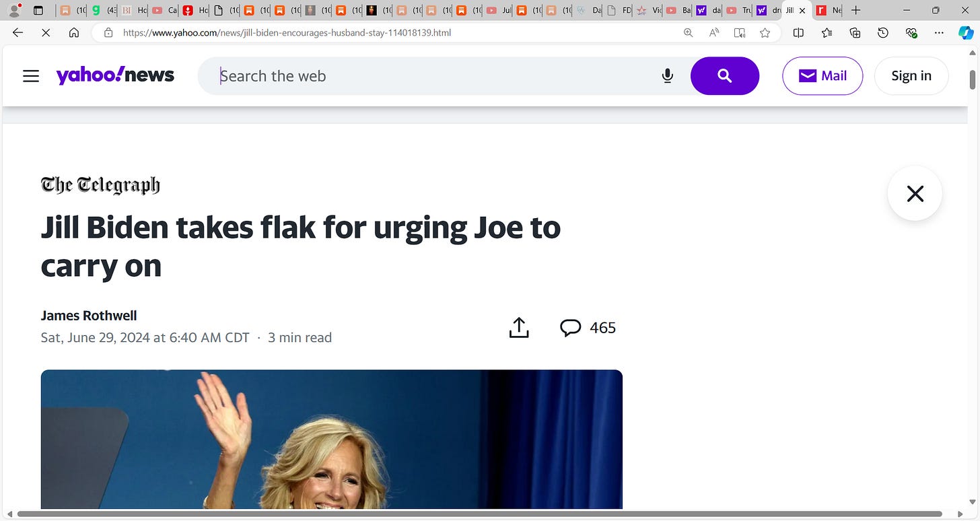Open split screen view
This screenshot has width=980, height=521.
[798, 32]
